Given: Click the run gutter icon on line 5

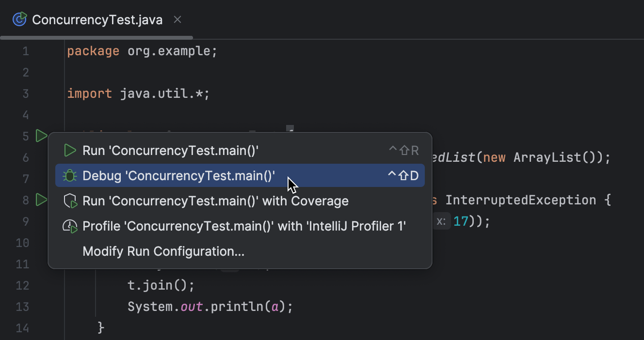Looking at the screenshot, I should click(41, 136).
